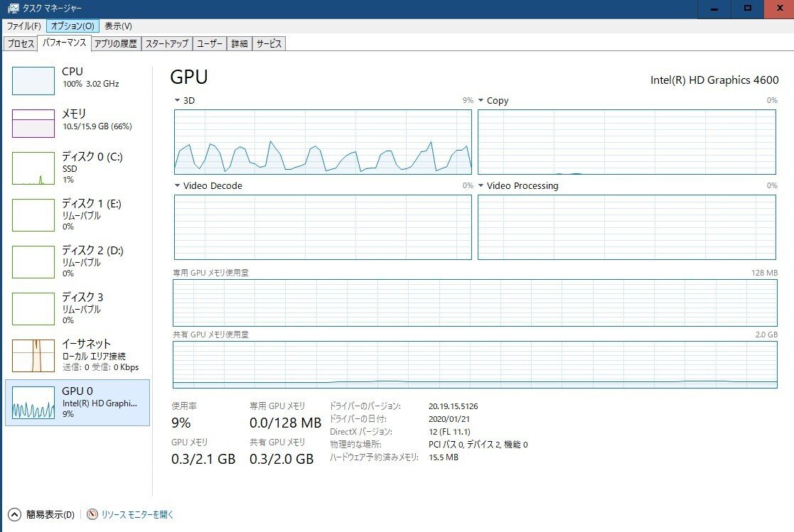Click the リソース モニター icon
The width and height of the screenshot is (794, 532).
92,514
